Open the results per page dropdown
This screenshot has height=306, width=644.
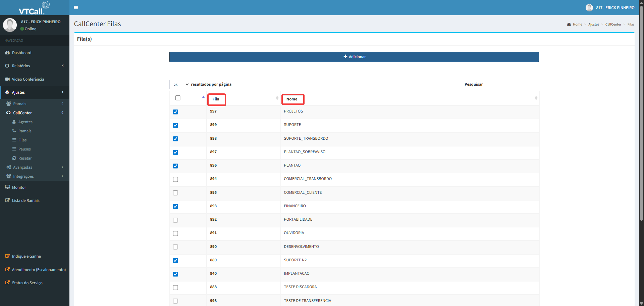tap(179, 85)
